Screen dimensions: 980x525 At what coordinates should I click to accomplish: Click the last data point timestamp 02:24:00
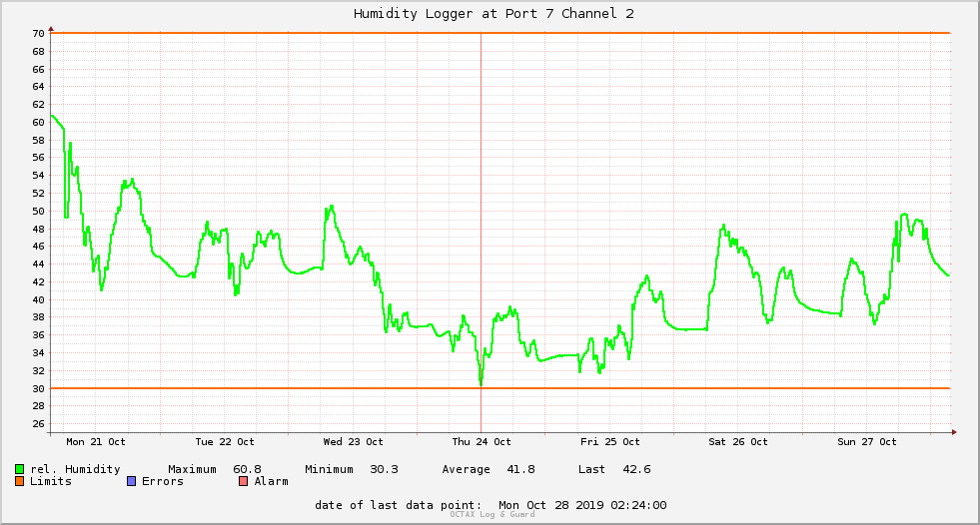[638, 505]
